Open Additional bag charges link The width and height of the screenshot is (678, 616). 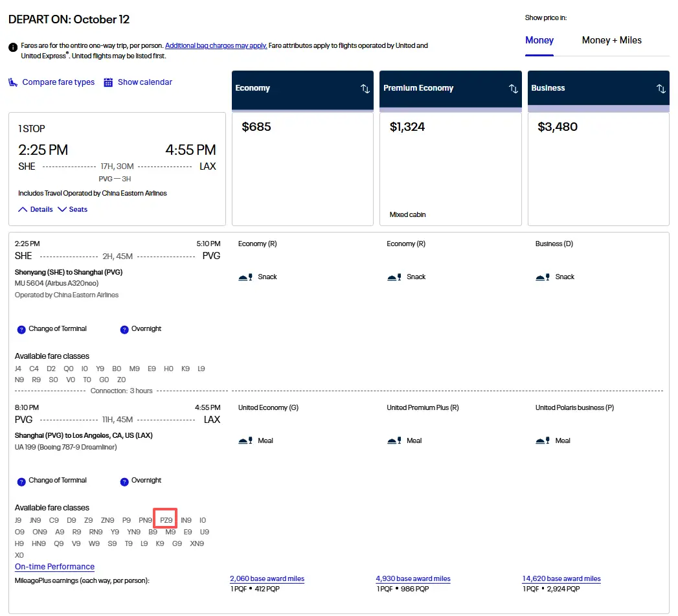pyautogui.click(x=216, y=46)
